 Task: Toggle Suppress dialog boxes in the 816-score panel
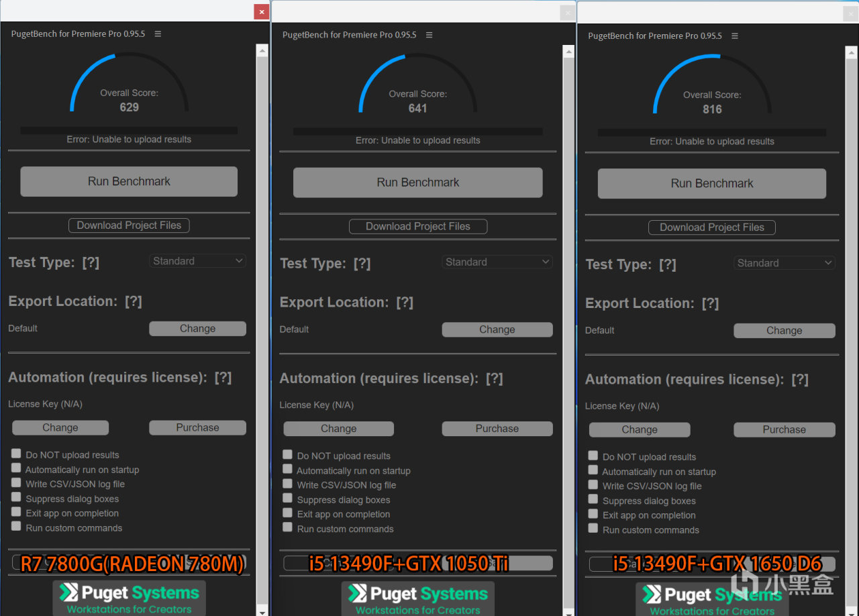tap(593, 499)
